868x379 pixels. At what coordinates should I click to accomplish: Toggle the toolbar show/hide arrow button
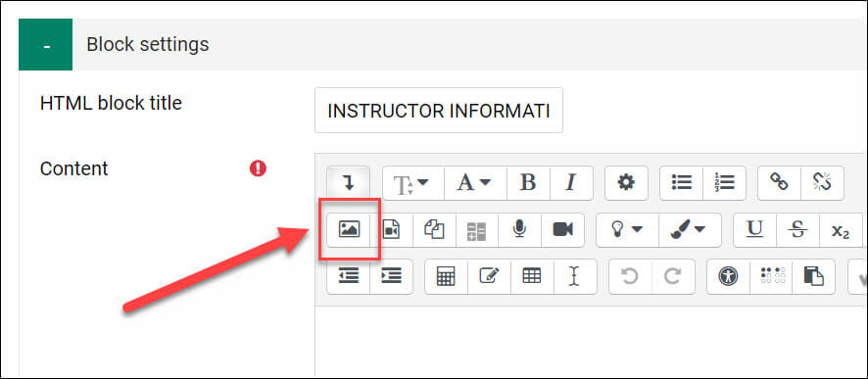[x=348, y=182]
